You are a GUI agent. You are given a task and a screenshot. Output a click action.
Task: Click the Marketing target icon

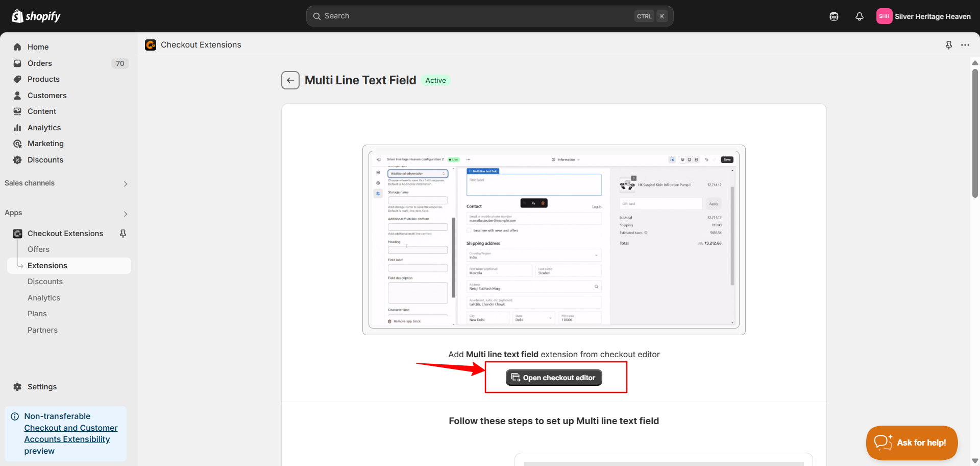[x=17, y=144]
